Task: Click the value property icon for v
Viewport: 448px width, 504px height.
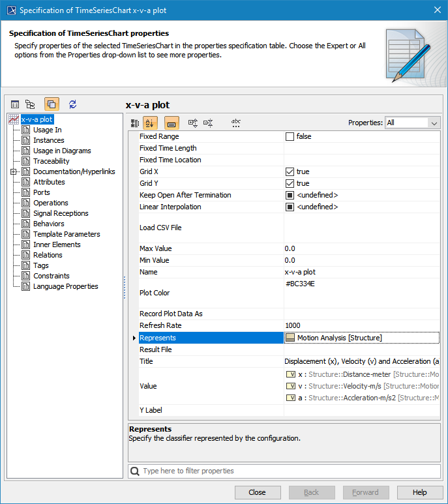Action: pyautogui.click(x=291, y=386)
